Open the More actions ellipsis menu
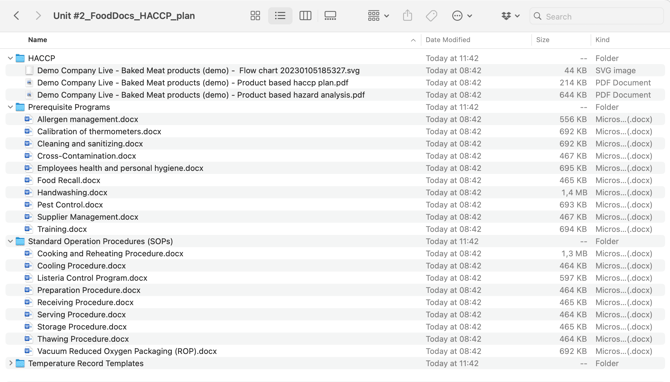The image size is (670, 382). pyautogui.click(x=461, y=16)
